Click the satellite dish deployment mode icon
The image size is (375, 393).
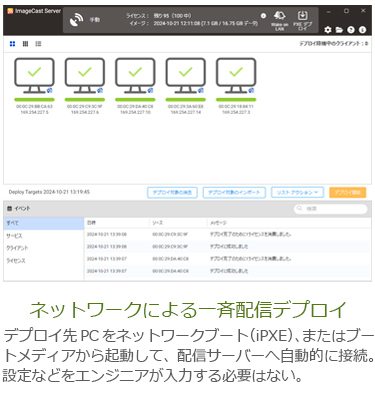(x=77, y=20)
